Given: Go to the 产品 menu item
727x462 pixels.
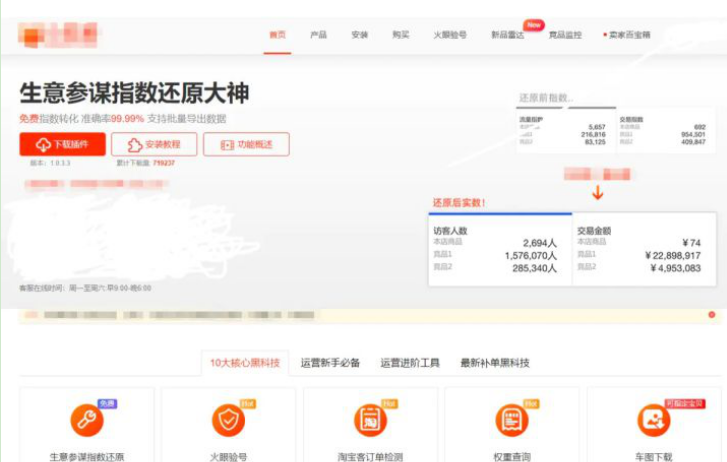Looking at the screenshot, I should click(x=319, y=35).
